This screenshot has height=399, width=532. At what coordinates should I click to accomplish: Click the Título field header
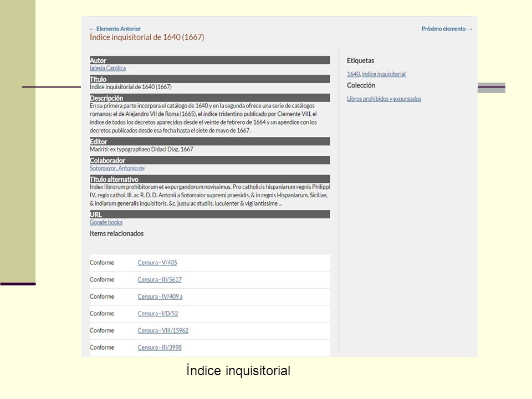click(x=209, y=79)
